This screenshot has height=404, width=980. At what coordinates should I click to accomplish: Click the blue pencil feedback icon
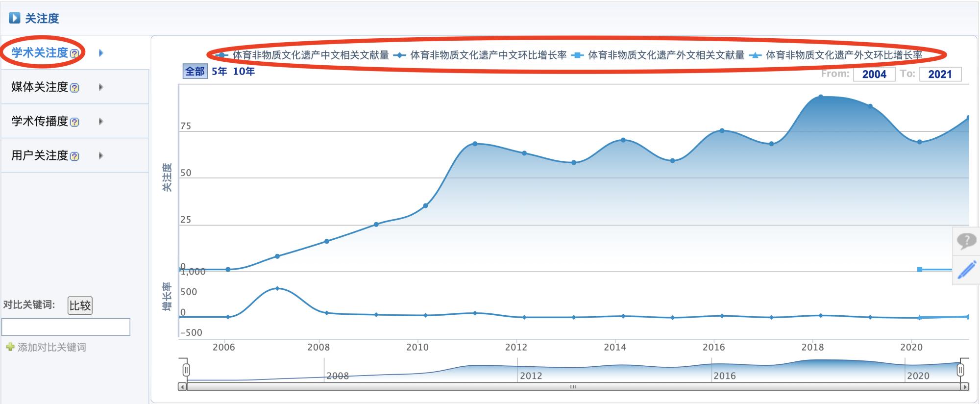coord(966,270)
